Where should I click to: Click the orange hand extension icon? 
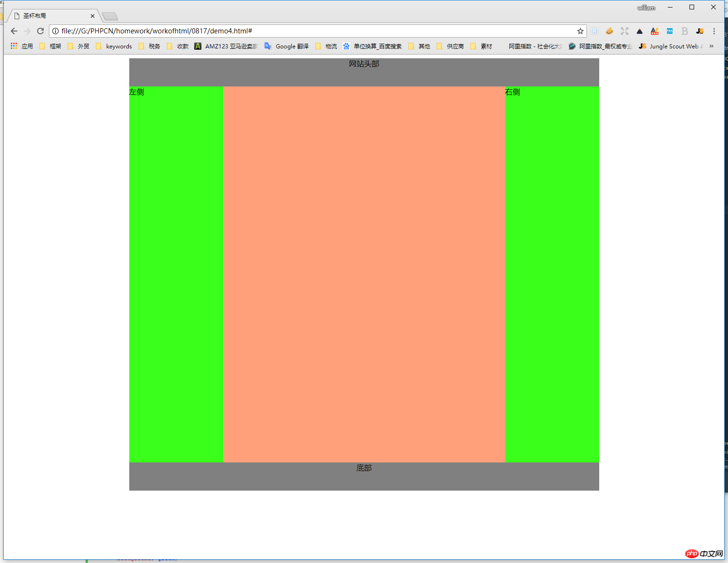pyautogui.click(x=610, y=31)
